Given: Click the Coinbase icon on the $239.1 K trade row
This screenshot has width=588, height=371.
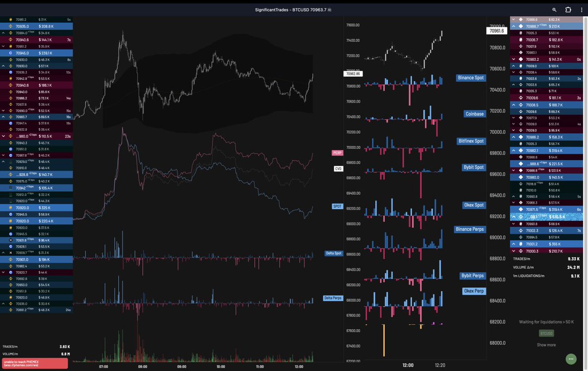Looking at the screenshot, I should click(11, 52).
